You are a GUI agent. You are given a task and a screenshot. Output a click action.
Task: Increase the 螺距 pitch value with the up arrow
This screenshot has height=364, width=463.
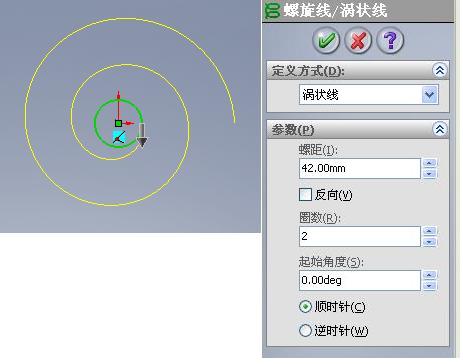point(429,163)
